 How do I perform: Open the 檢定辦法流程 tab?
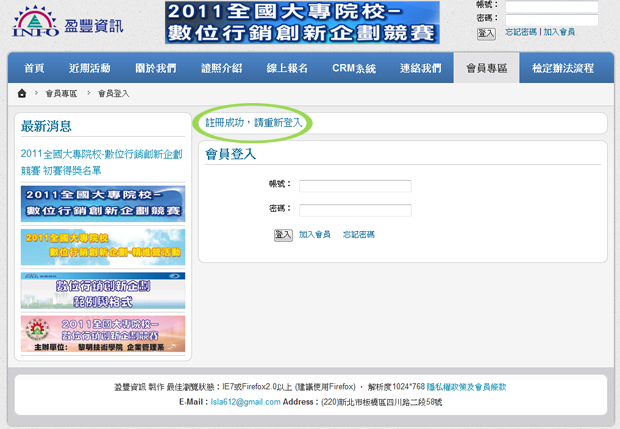click(562, 68)
